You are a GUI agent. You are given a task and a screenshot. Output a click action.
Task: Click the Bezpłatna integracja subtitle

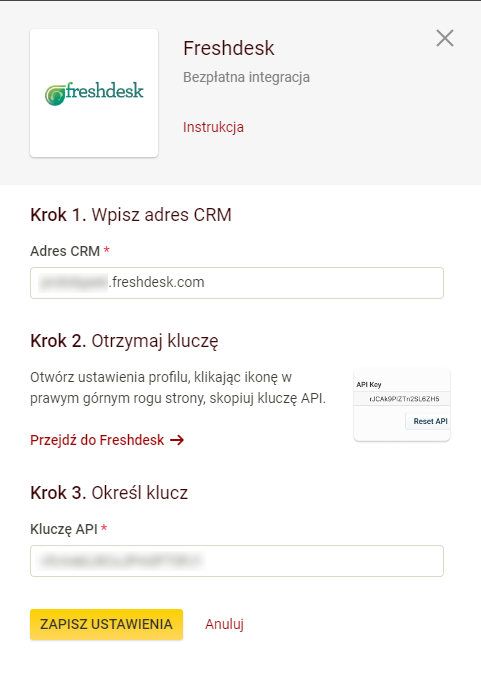point(247,77)
